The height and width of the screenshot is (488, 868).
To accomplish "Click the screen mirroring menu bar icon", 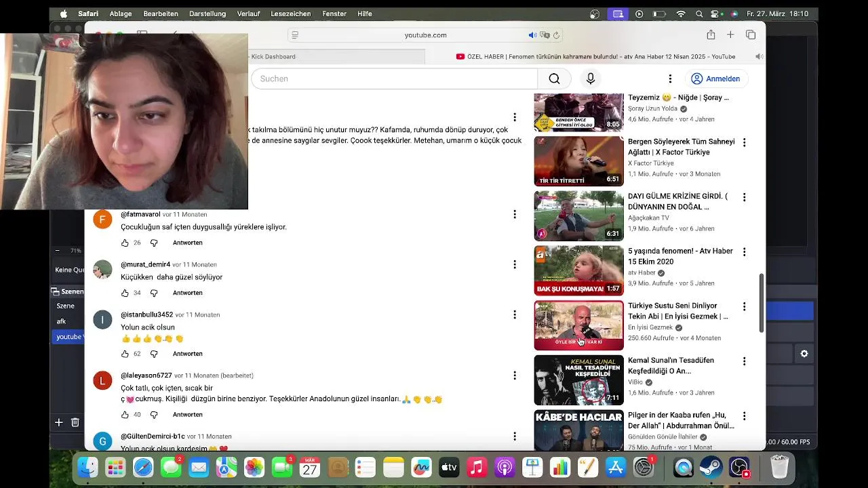I will coord(618,14).
